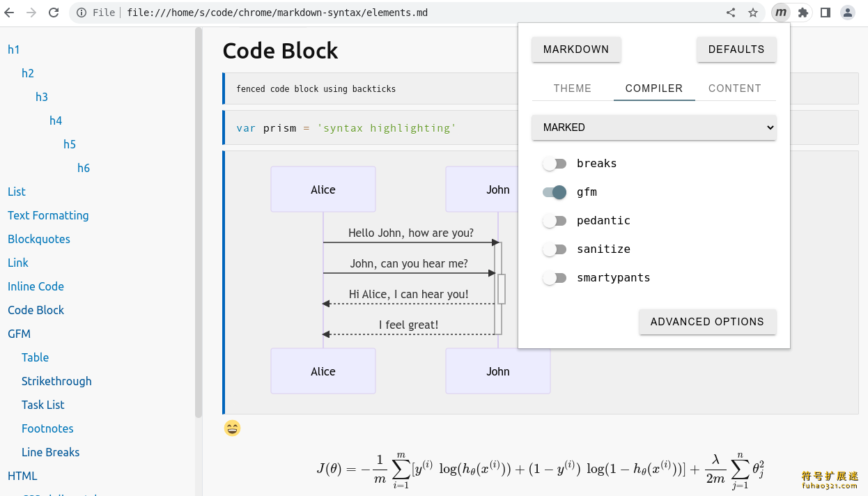Open the Table subsection link
The height and width of the screenshot is (496, 868).
pyautogui.click(x=35, y=357)
